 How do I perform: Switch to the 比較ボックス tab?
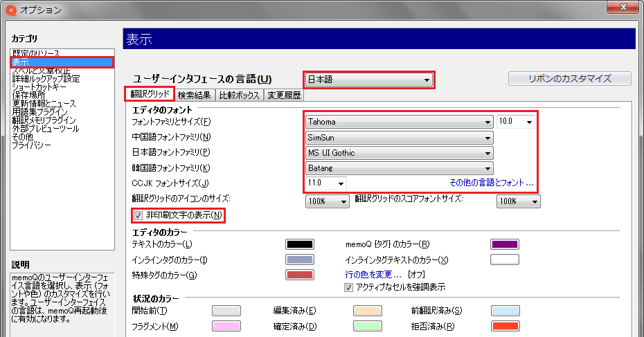coord(239,95)
